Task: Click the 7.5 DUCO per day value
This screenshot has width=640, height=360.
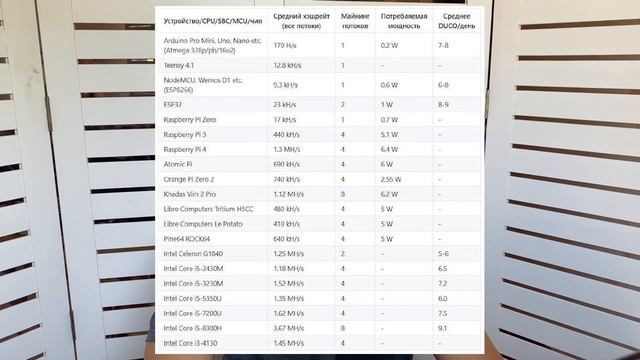Action: tap(442, 313)
